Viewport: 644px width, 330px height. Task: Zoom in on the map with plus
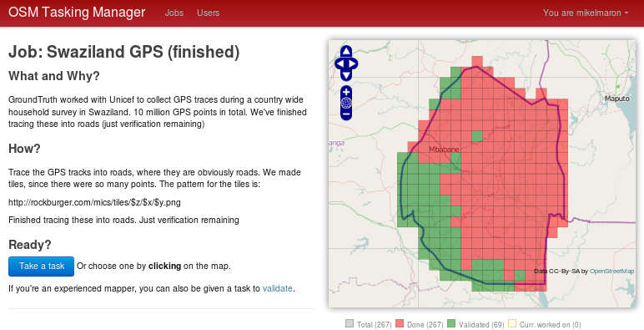(x=346, y=92)
